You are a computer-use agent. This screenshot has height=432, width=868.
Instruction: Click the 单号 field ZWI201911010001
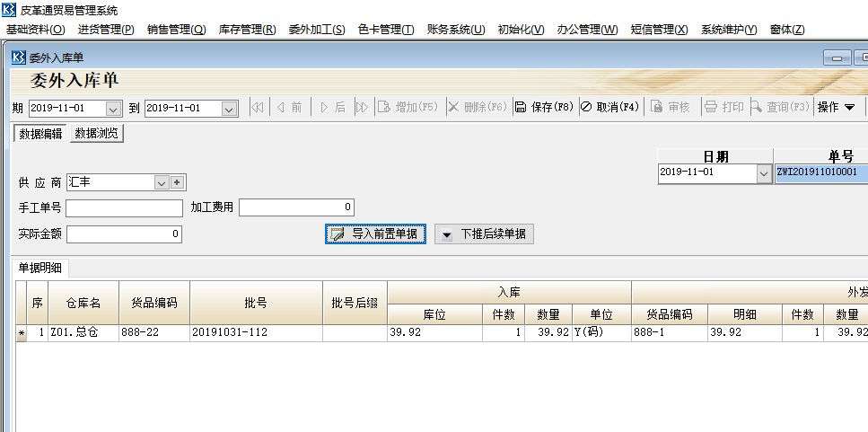[x=821, y=172]
